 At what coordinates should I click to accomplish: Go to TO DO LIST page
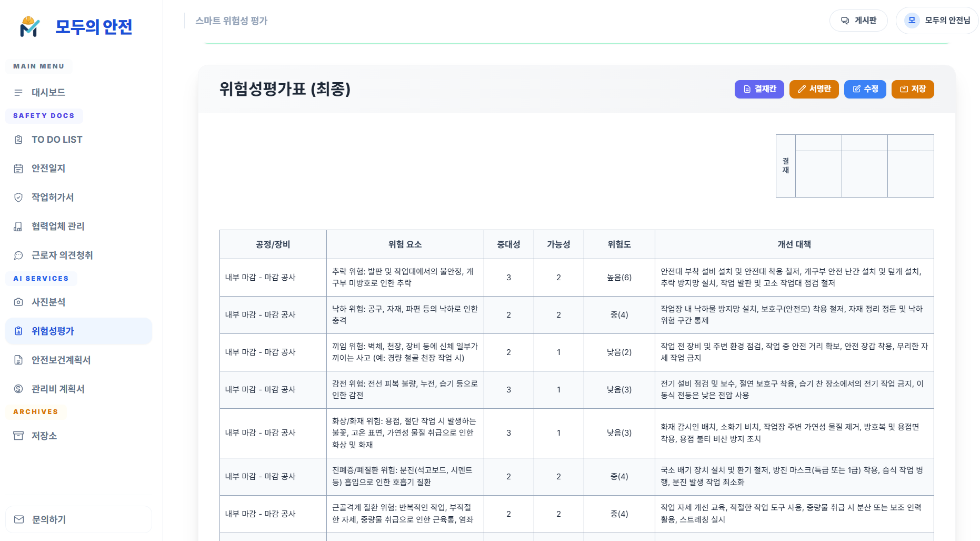click(x=78, y=140)
